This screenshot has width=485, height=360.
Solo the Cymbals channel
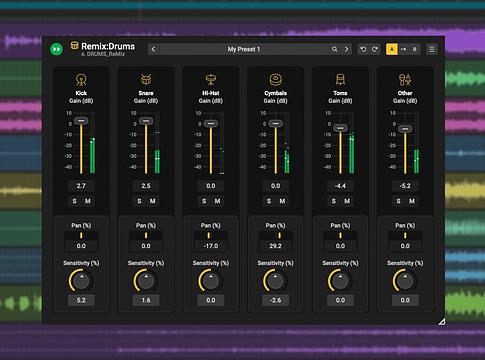tap(269, 201)
